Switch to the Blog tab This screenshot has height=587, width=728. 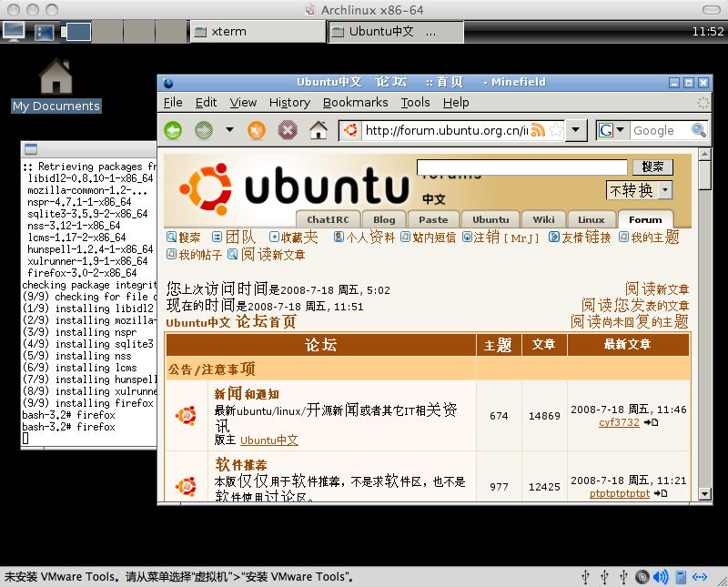click(384, 219)
